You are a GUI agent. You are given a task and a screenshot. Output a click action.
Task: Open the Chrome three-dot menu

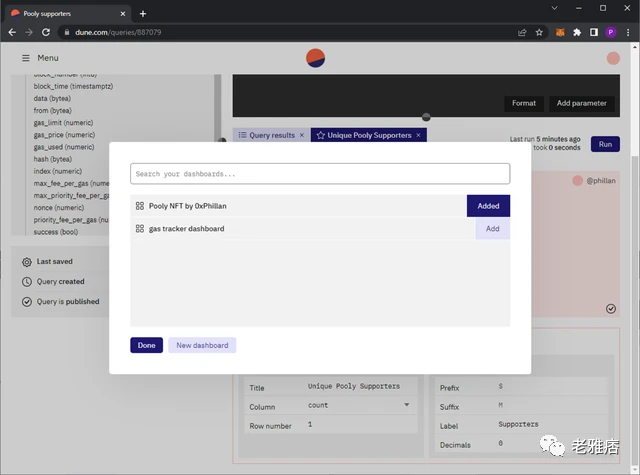click(628, 32)
